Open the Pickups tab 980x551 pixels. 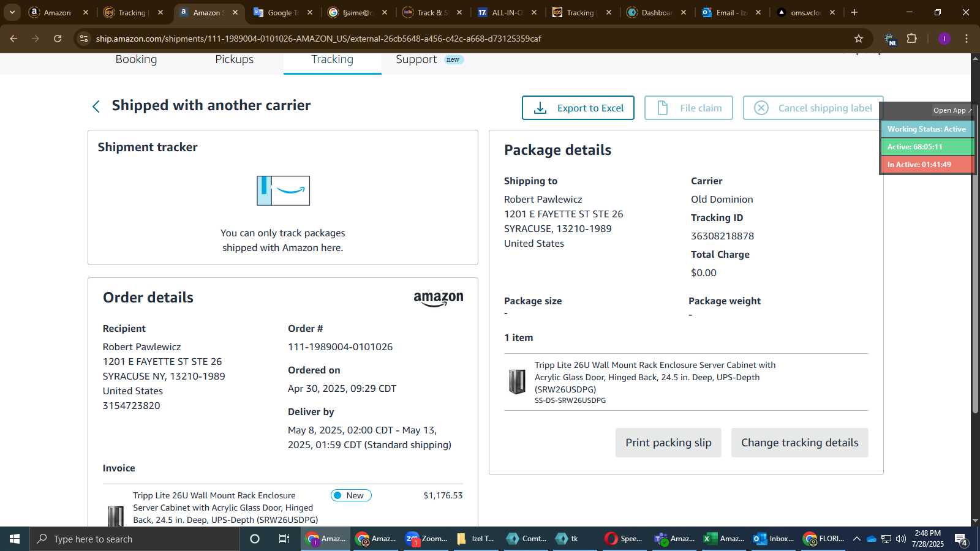234,59
